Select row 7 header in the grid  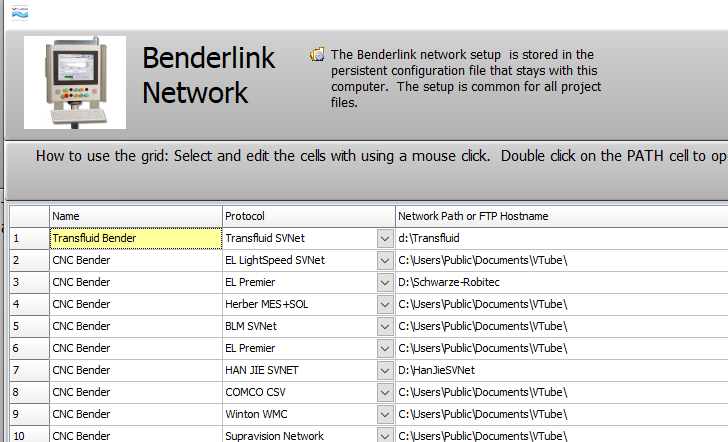(x=30, y=370)
